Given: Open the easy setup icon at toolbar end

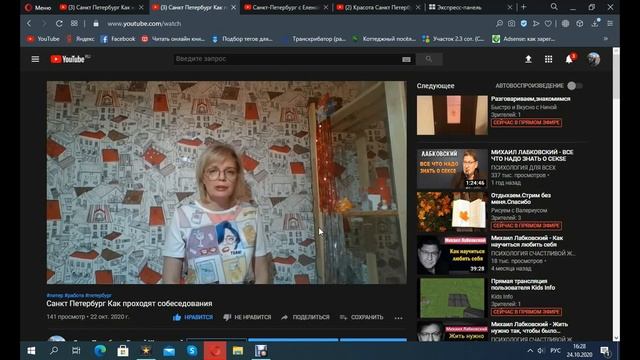Looking at the screenshot, I should point(610,24).
